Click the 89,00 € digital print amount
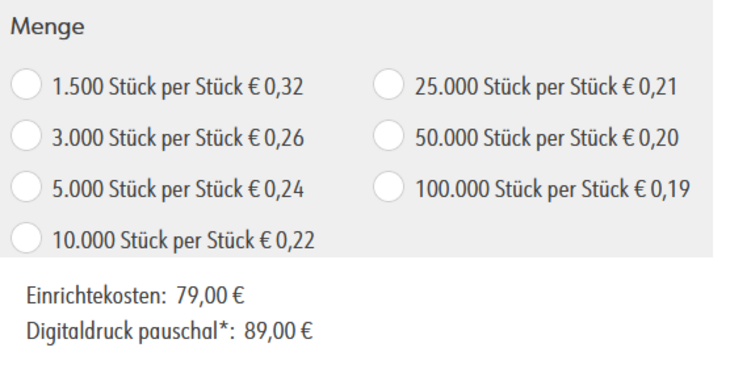This screenshot has height=377, width=730. point(278,331)
